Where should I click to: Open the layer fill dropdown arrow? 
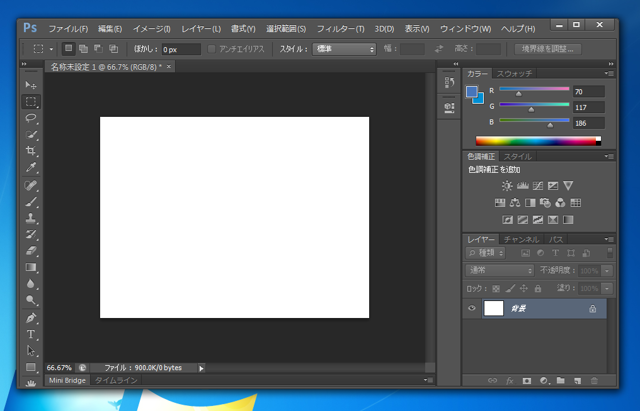607,289
